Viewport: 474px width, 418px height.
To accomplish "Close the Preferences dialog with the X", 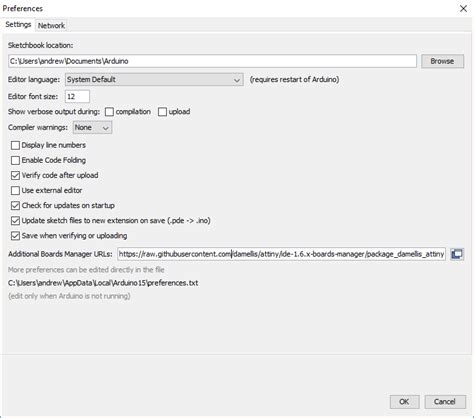I will tap(463, 9).
